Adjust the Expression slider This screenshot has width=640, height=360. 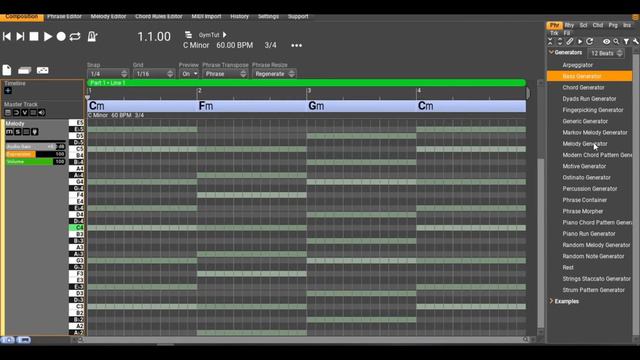[x=36, y=154]
